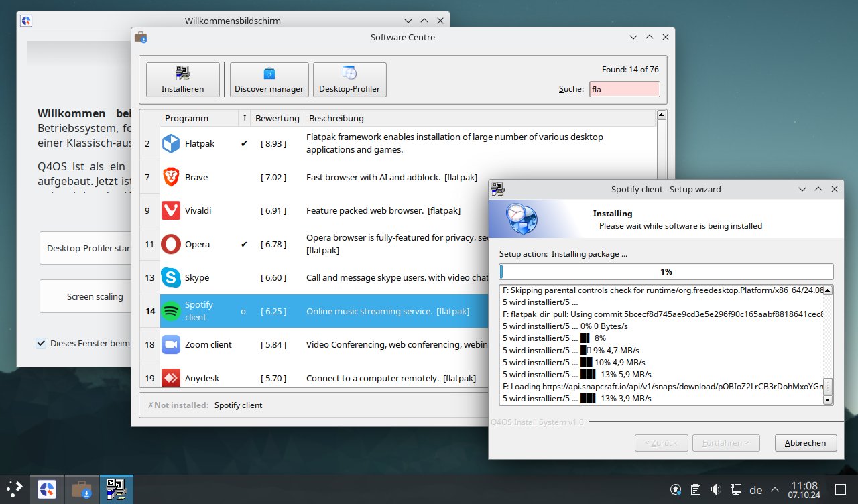Click the Installieren toolbar button

(x=183, y=79)
